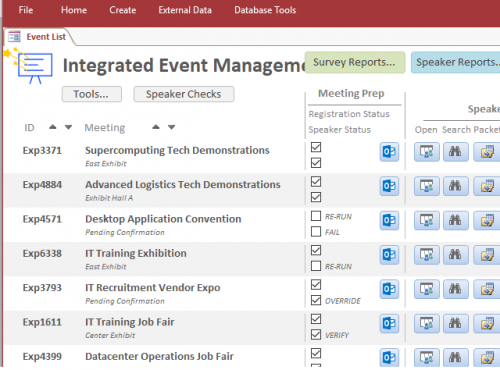Click Outlook icon for IT Recruitment Vendor Expo
Viewport: 500px width, 370px height.
[389, 289]
